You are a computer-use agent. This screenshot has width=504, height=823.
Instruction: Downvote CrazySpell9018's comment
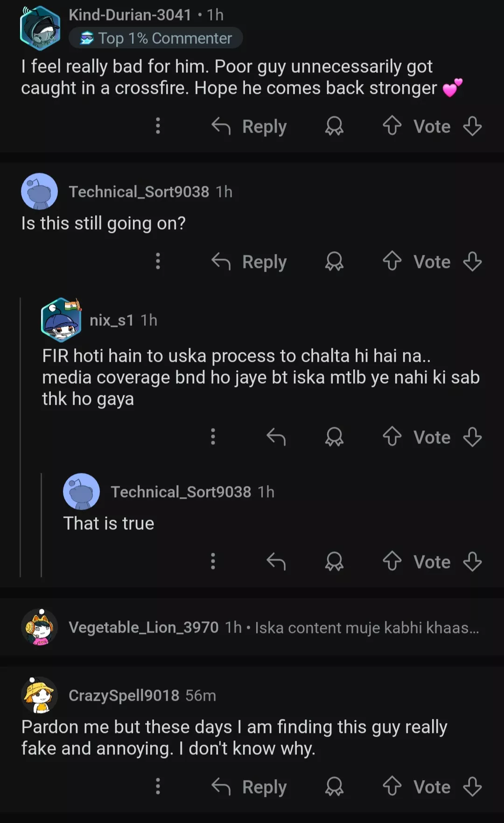click(472, 787)
